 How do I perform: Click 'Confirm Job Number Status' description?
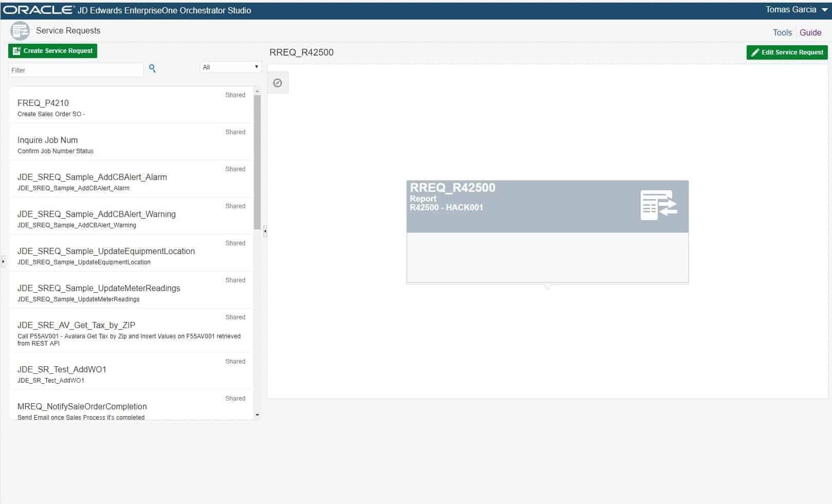click(x=56, y=151)
